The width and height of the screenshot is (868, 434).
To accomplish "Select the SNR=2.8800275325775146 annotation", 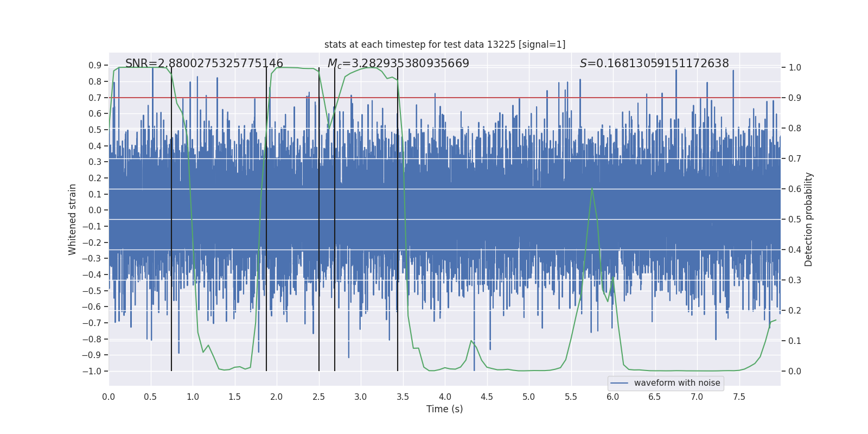I will pyautogui.click(x=204, y=63).
